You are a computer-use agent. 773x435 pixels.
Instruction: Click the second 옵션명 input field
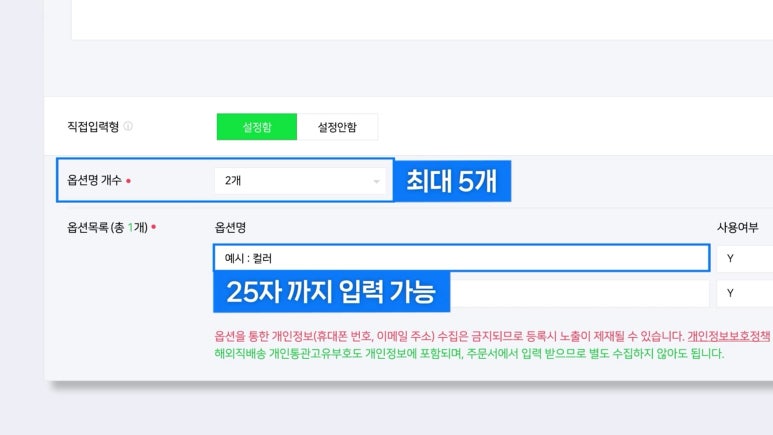pos(580,294)
